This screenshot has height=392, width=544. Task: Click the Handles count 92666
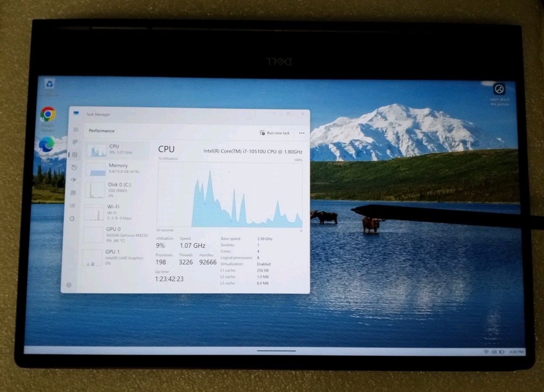208,262
